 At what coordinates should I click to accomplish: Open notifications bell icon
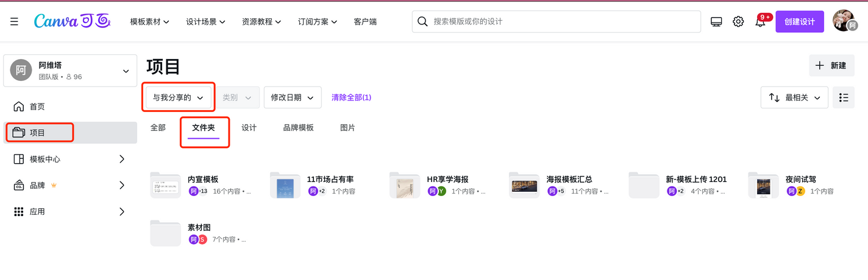[x=760, y=22]
